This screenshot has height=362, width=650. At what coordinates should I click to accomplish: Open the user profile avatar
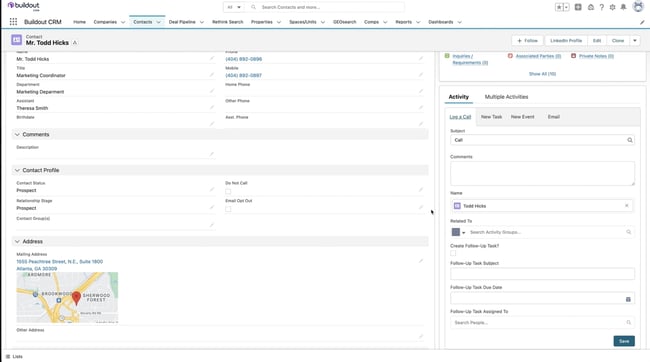click(x=638, y=7)
